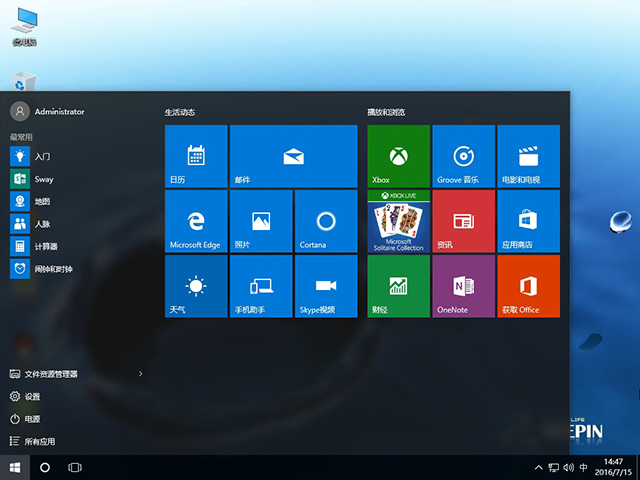Click the Cortana tile

325,221
